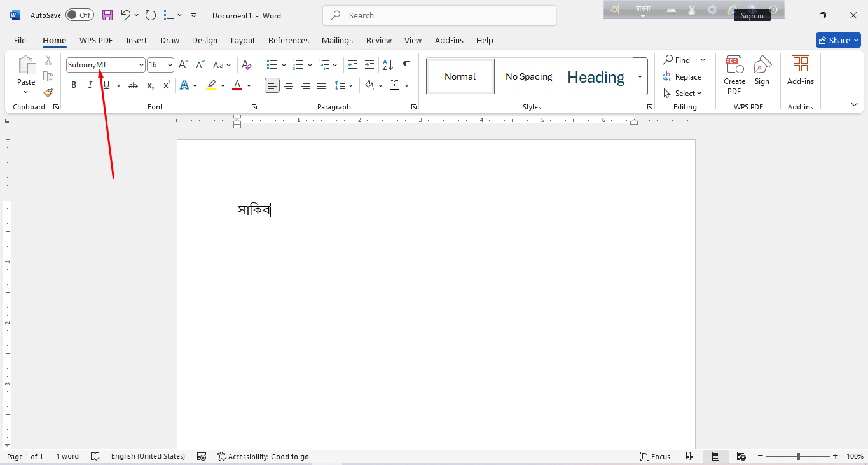Click the Format Painter icon
Screen dimensions: 868x465
pos(48,92)
